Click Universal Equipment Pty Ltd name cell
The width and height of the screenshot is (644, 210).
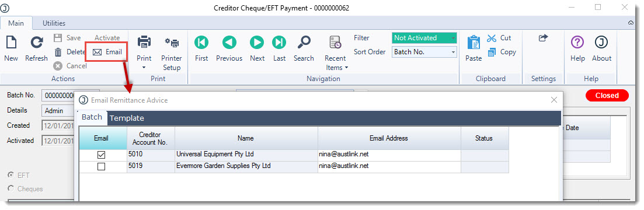[246, 155]
